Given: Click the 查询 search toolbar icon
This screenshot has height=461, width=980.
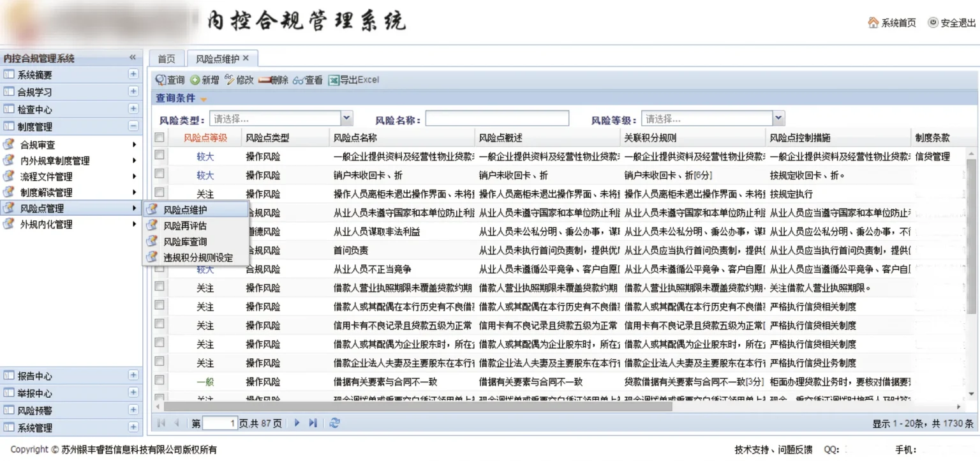Looking at the screenshot, I should coord(161,80).
